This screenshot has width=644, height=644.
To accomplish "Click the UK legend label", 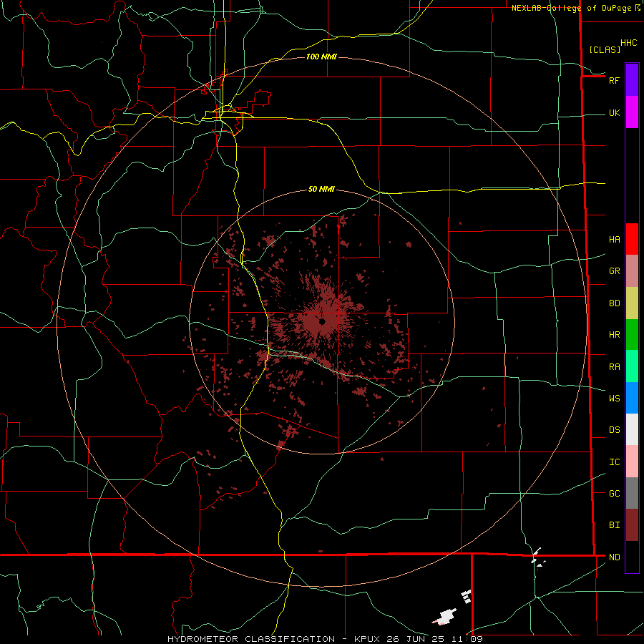I will (x=615, y=112).
